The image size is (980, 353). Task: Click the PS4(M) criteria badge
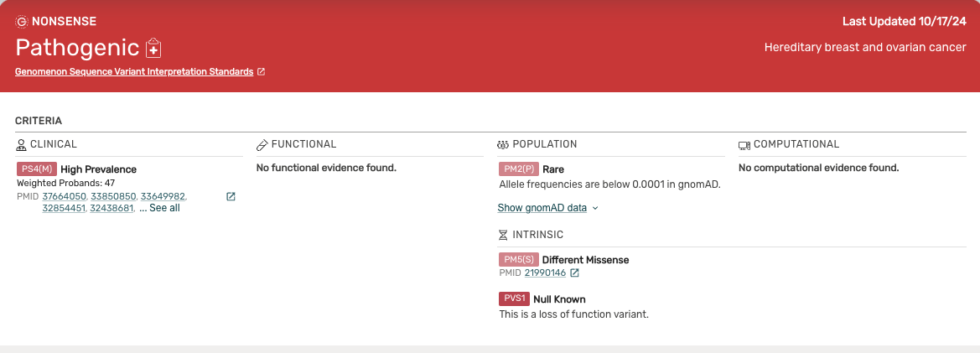coord(37,169)
